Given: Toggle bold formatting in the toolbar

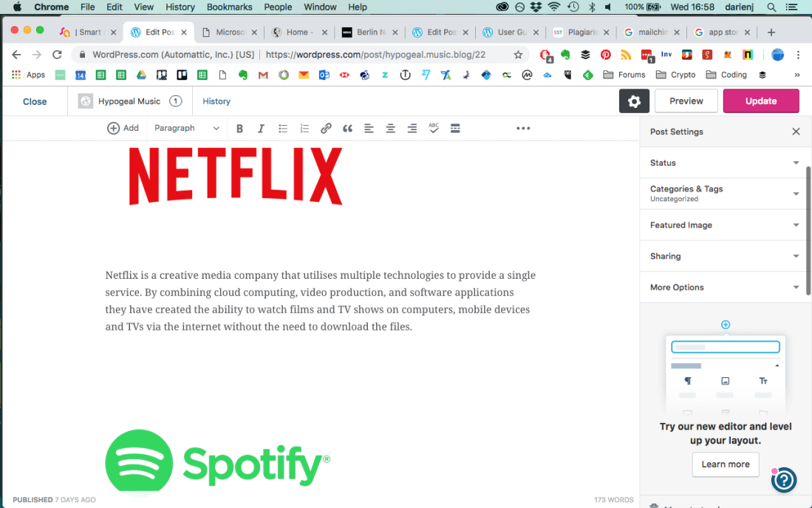Looking at the screenshot, I should [x=239, y=128].
